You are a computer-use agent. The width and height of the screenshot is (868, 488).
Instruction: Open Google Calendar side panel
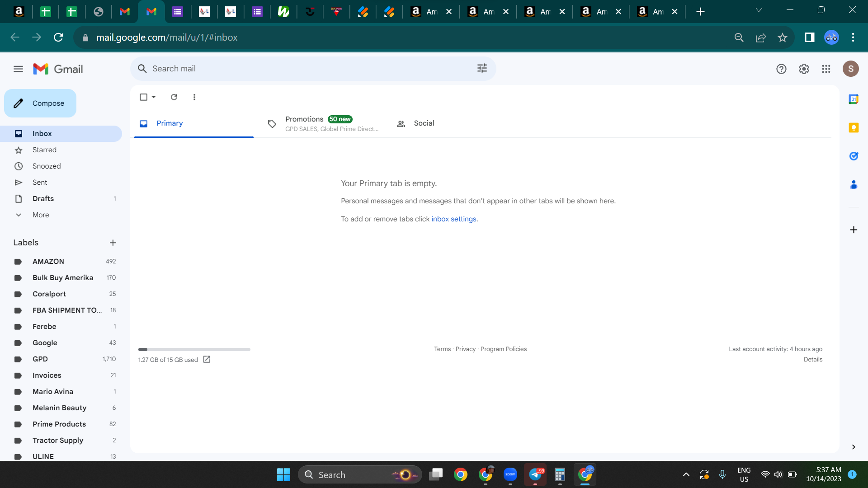(x=853, y=99)
